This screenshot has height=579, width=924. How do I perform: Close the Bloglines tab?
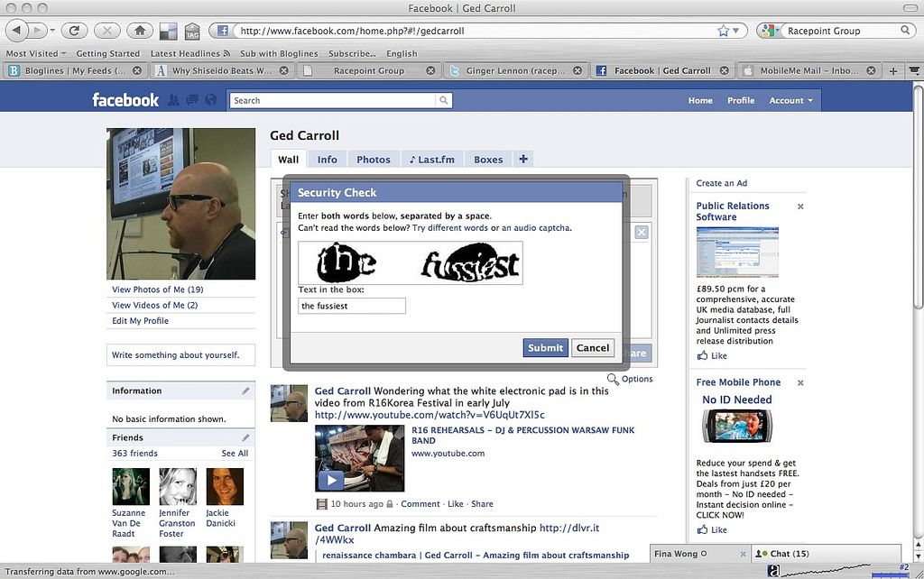tap(137, 70)
